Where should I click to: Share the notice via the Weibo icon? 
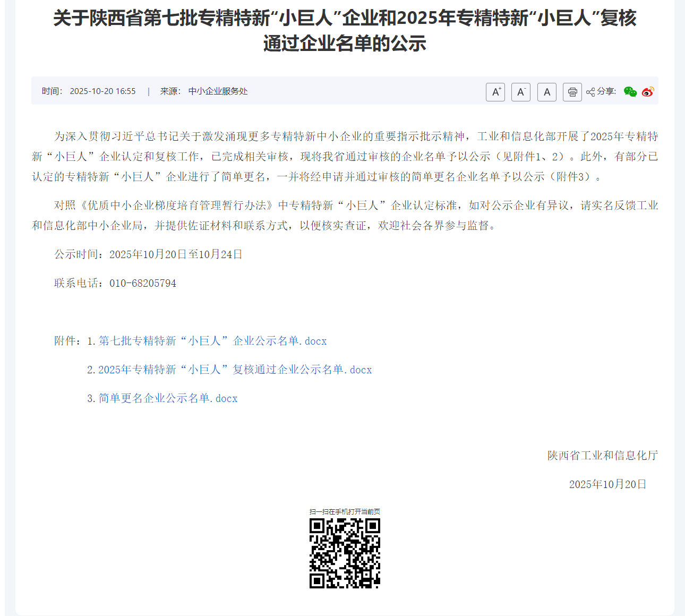click(x=647, y=91)
